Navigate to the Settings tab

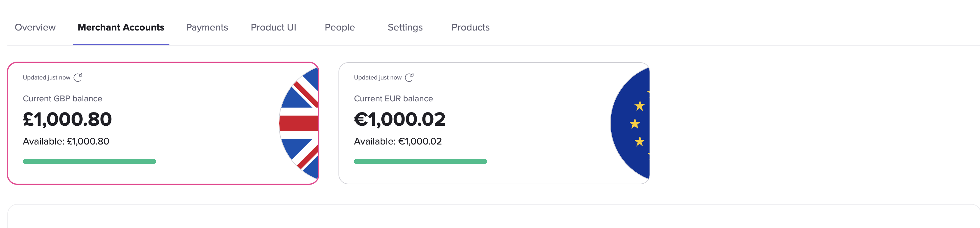tap(405, 27)
